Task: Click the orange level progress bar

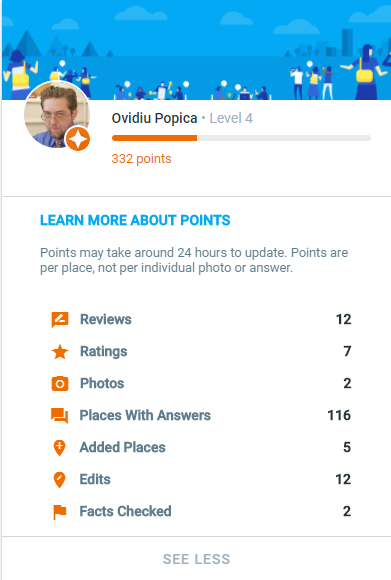Action: (x=241, y=138)
